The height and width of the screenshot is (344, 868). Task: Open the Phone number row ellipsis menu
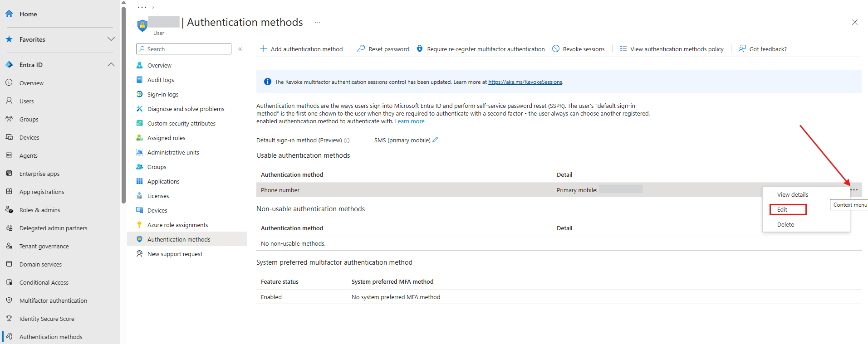[x=854, y=190]
